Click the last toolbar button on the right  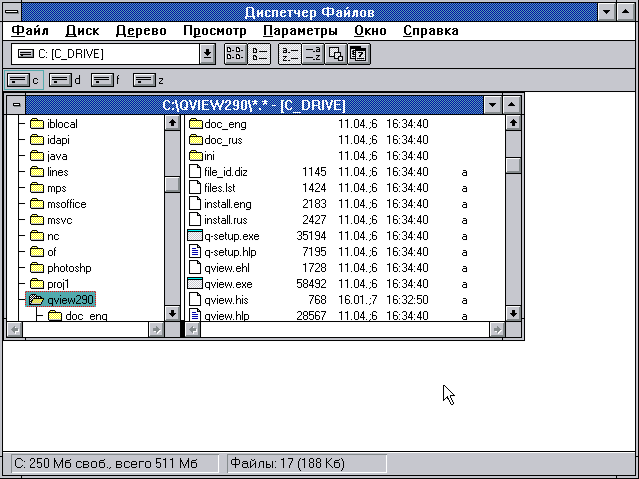tap(359, 54)
